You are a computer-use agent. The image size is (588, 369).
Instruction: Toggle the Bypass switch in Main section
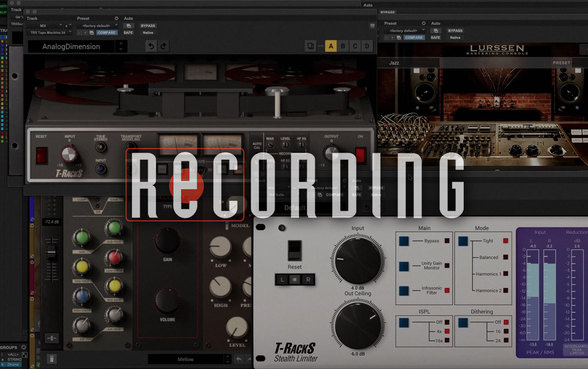404,241
